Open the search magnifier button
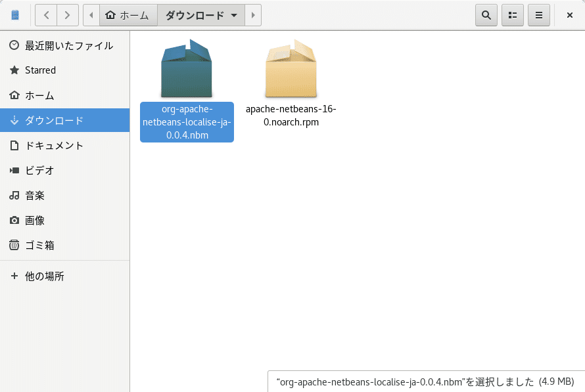The width and height of the screenshot is (585, 392). 486,15
